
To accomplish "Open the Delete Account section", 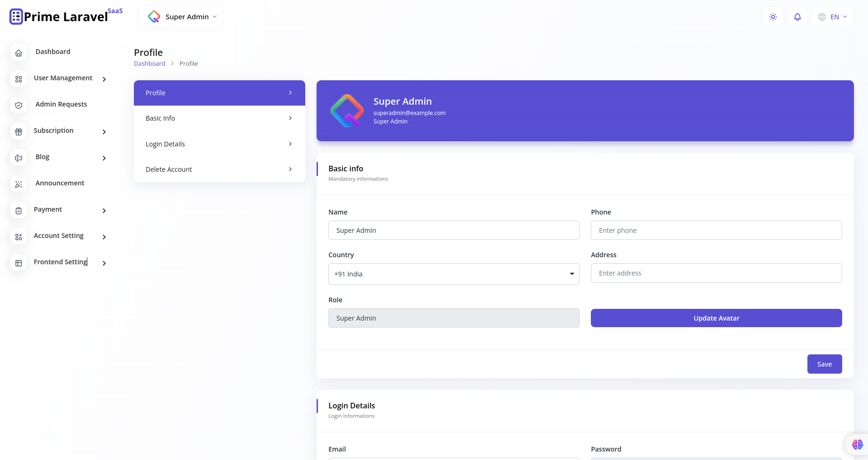I will 219,169.
